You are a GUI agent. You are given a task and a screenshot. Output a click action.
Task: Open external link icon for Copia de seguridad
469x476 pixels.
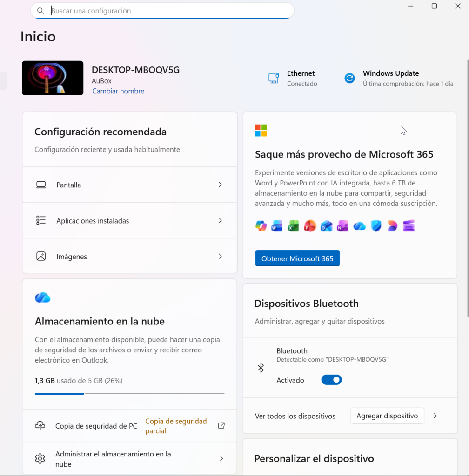pos(221,426)
